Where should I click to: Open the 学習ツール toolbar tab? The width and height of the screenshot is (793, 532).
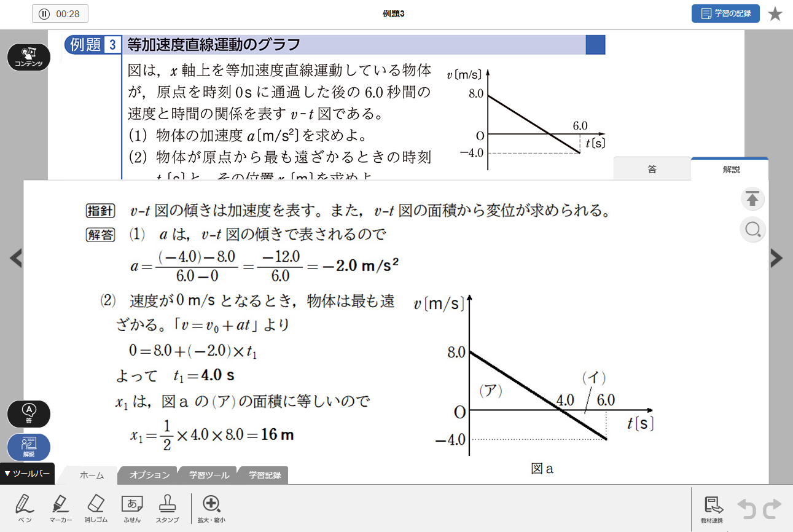click(209, 475)
